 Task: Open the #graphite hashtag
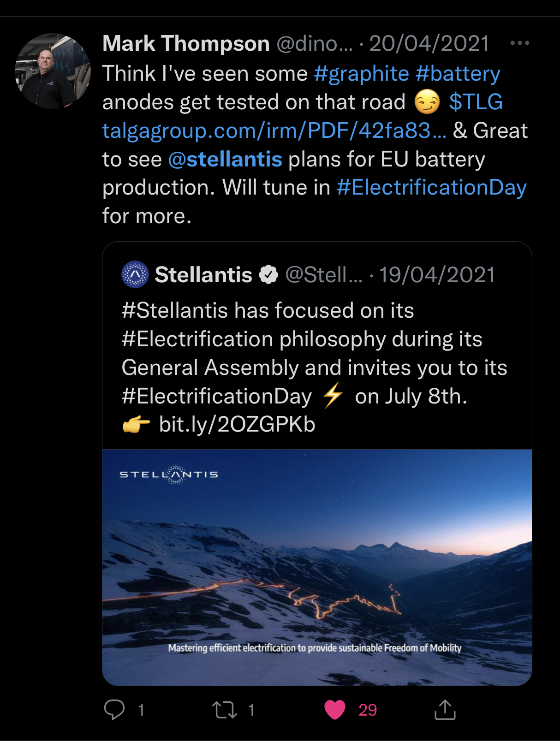tap(361, 74)
